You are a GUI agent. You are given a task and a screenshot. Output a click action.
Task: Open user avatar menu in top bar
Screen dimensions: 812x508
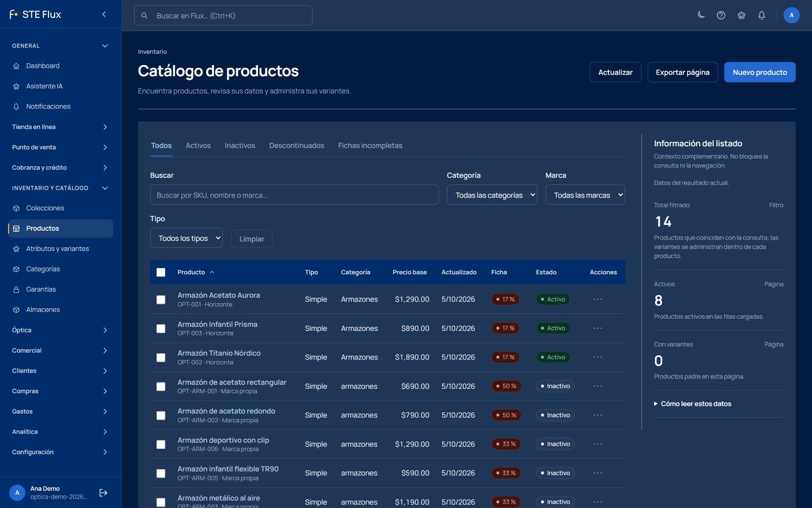pyautogui.click(x=791, y=15)
